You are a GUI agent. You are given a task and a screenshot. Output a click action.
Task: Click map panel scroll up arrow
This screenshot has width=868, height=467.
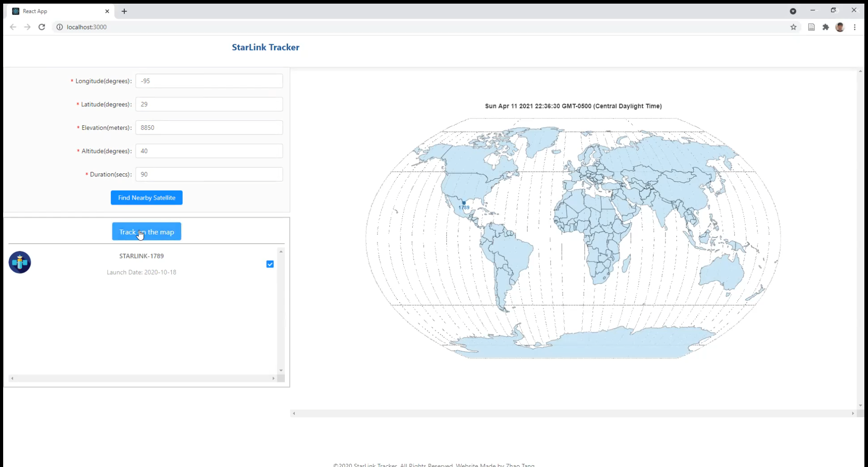coord(860,71)
